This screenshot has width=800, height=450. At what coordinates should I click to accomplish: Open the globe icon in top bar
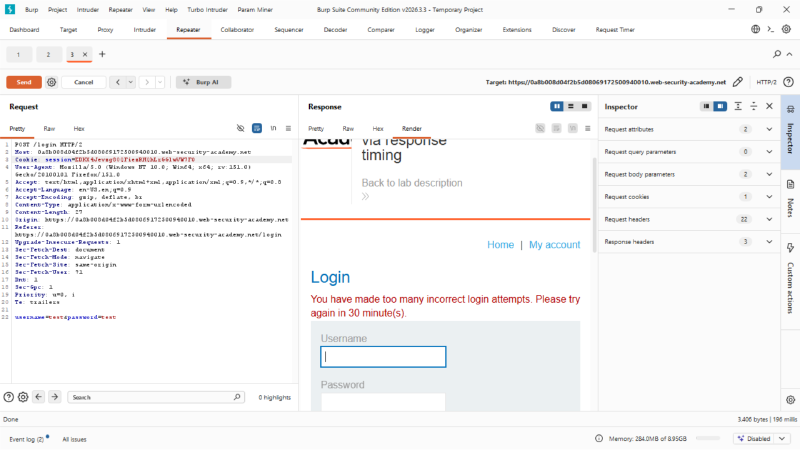pyautogui.click(x=756, y=30)
